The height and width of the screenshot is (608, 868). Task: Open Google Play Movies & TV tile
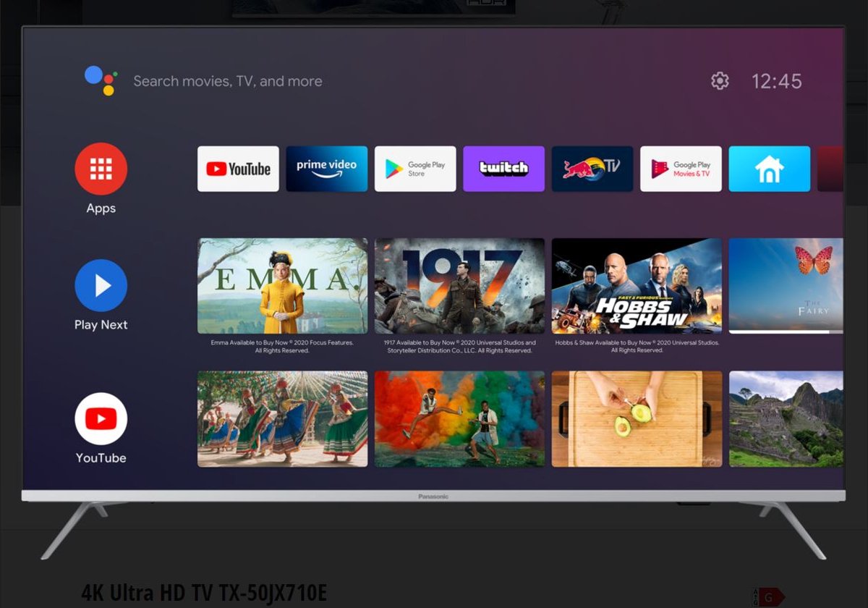click(681, 169)
